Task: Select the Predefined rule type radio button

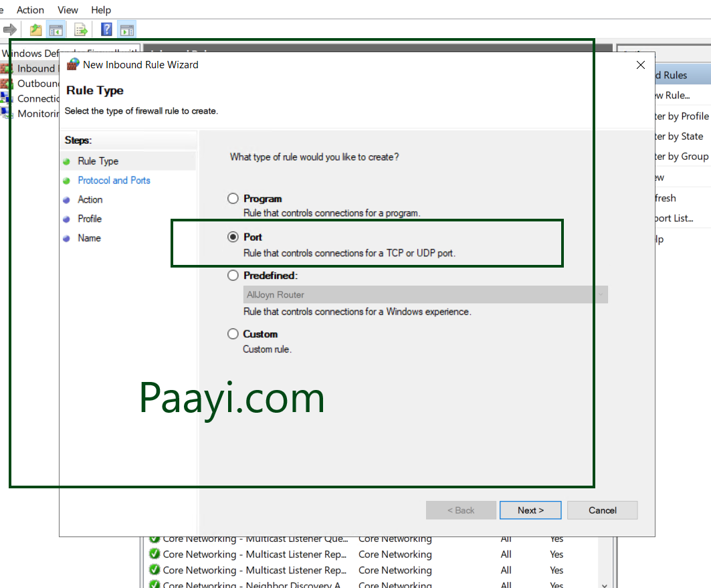Action: coord(233,276)
